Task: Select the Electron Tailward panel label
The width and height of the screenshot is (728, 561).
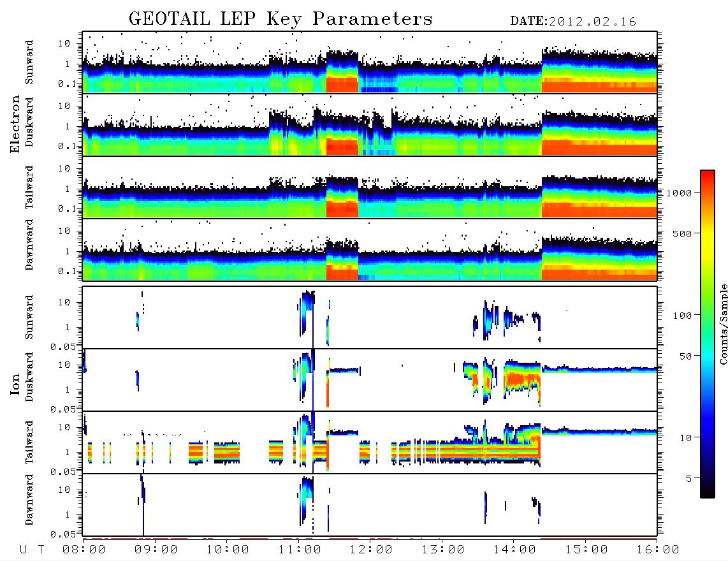Action: point(29,187)
